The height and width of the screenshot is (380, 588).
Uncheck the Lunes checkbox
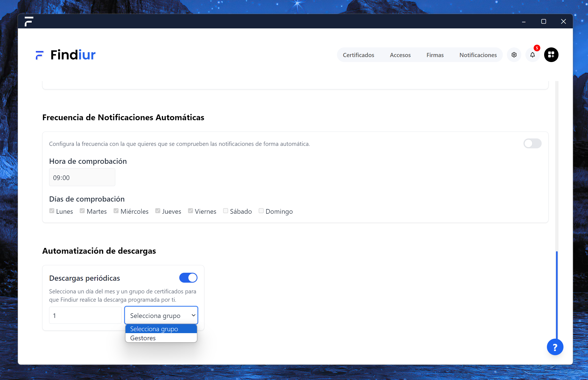click(52, 211)
